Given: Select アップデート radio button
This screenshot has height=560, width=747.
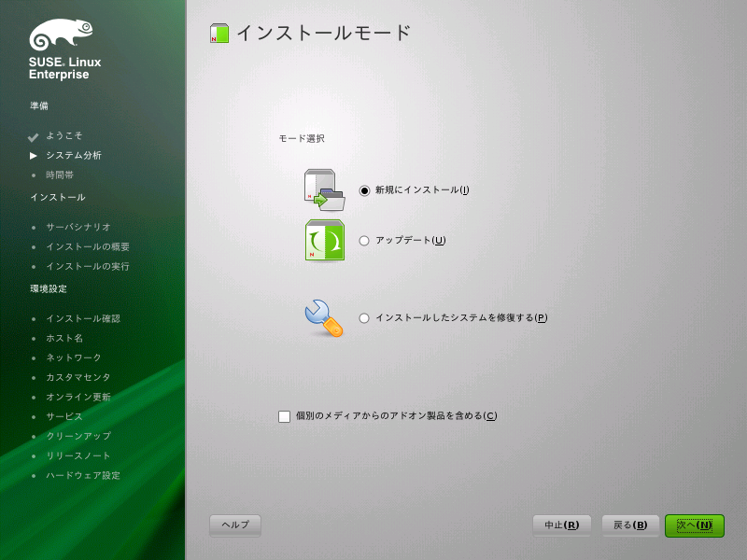Looking at the screenshot, I should pos(364,241).
